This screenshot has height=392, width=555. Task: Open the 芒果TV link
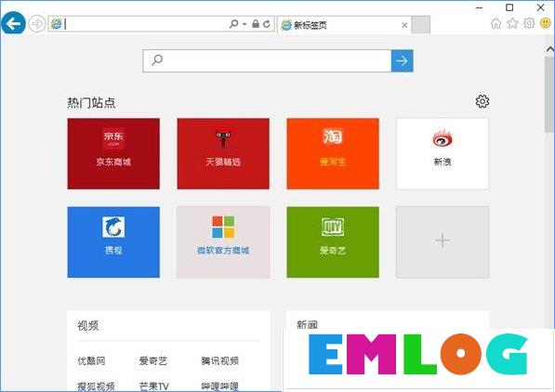tap(153, 386)
